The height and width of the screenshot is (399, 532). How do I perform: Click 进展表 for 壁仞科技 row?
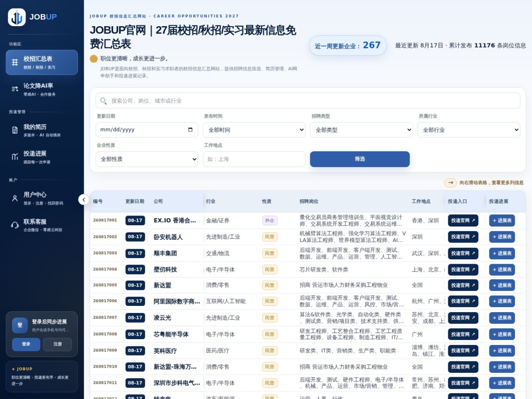coord(502,270)
